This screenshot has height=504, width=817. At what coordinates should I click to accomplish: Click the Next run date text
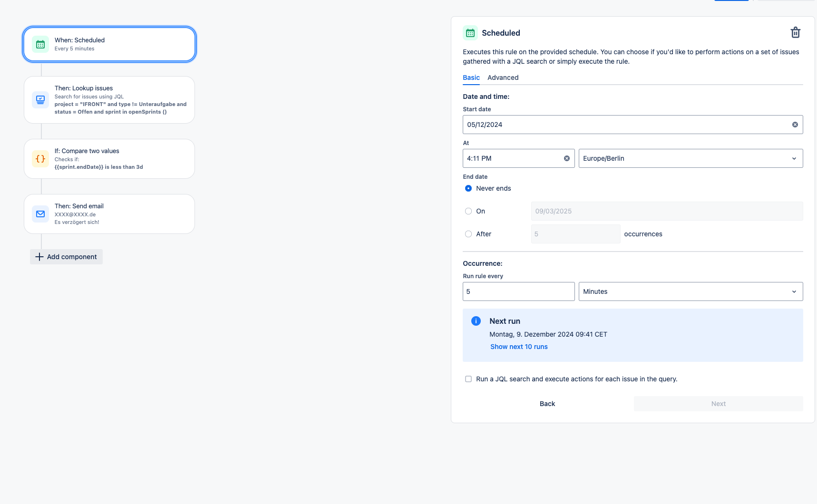[x=548, y=334]
